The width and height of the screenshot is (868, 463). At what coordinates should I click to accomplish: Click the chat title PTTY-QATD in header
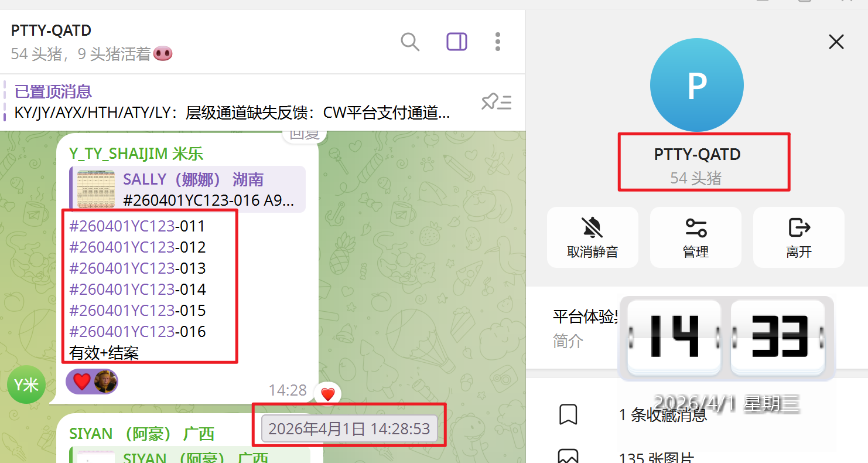51,30
